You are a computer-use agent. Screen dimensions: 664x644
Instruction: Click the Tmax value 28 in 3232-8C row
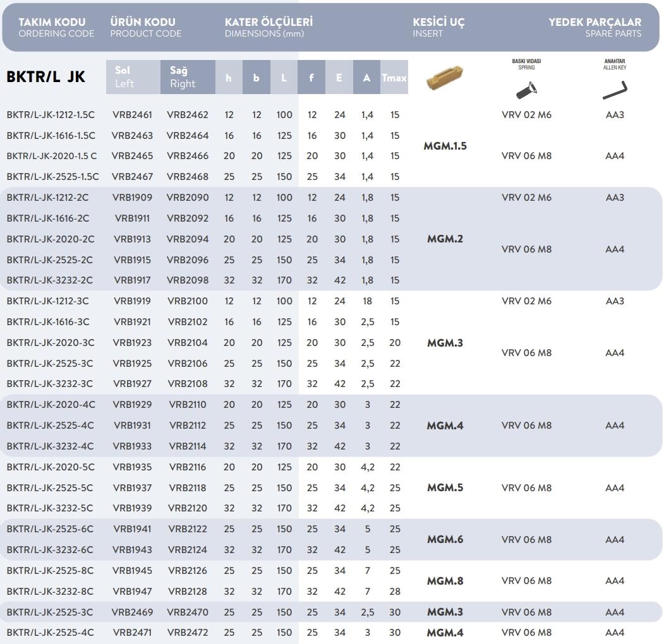395,591
